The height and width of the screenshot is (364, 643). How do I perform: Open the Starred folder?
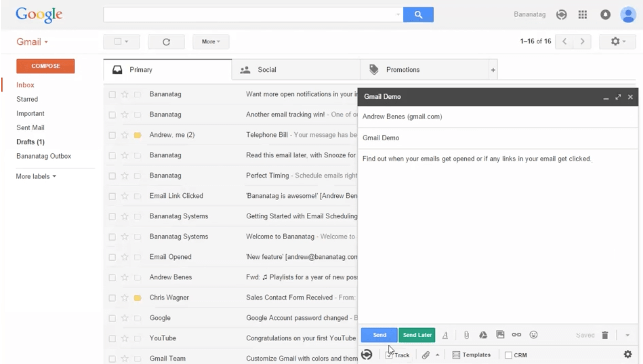coord(27,99)
